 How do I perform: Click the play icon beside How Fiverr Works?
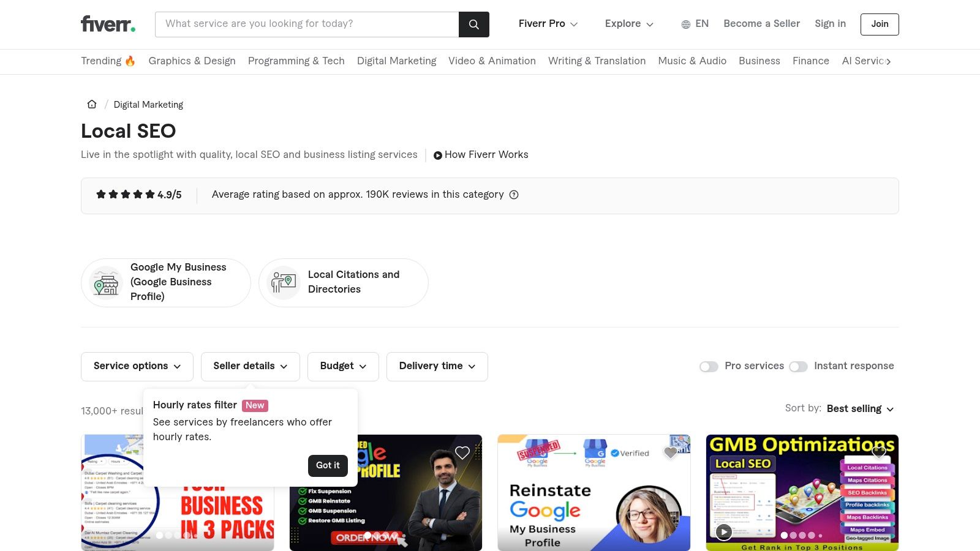tap(437, 155)
